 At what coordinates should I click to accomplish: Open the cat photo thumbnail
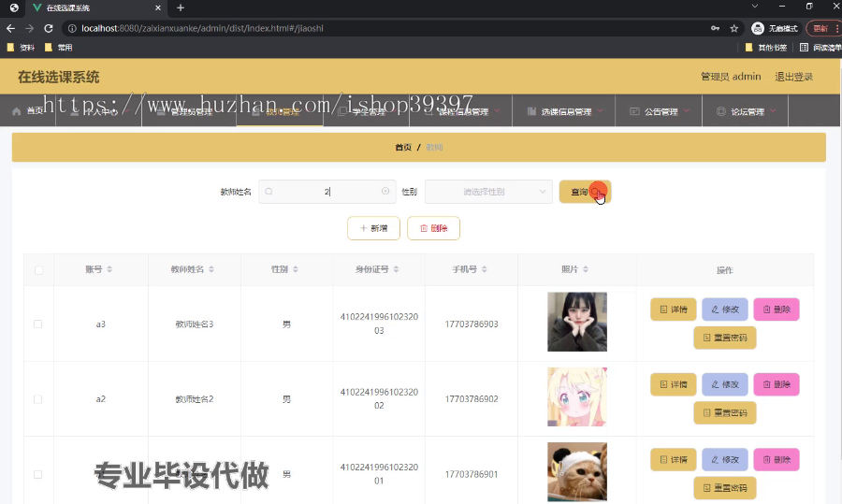pos(577,472)
